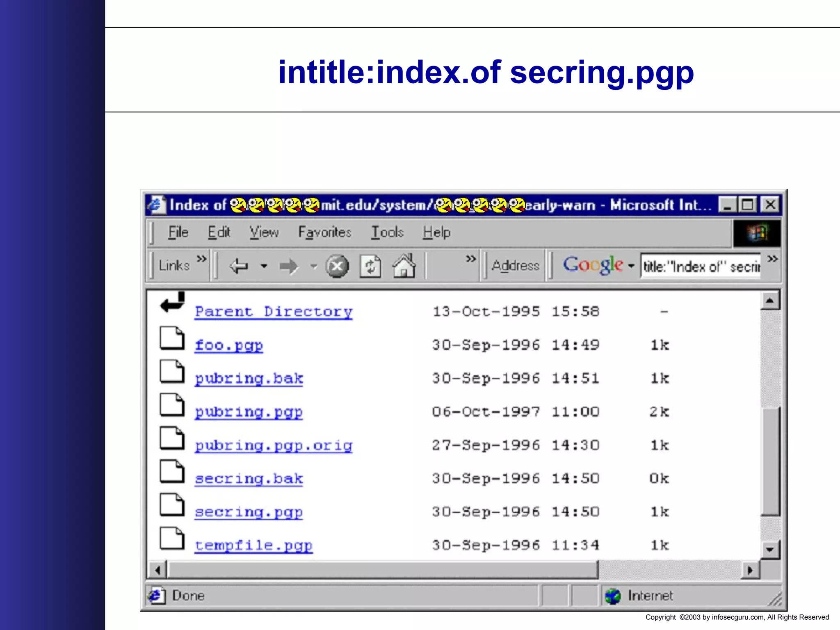
Task: Open the Edit menu
Action: pos(219,232)
